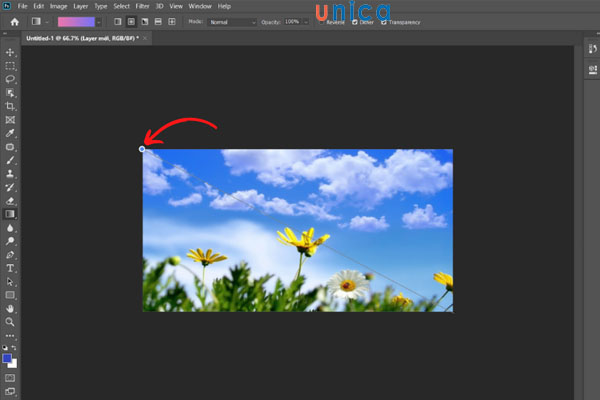Open the Edit menu
Image resolution: width=600 pixels, height=400 pixels.
[38, 6]
